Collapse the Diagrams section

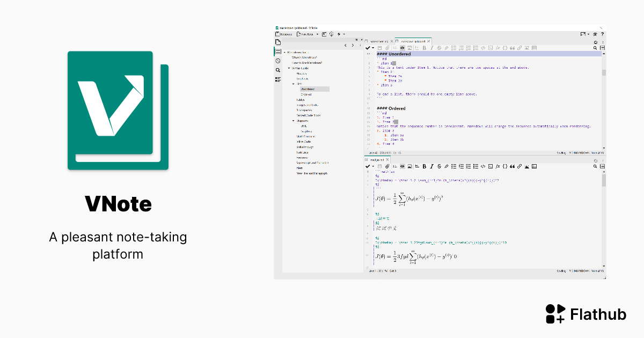[x=293, y=120]
